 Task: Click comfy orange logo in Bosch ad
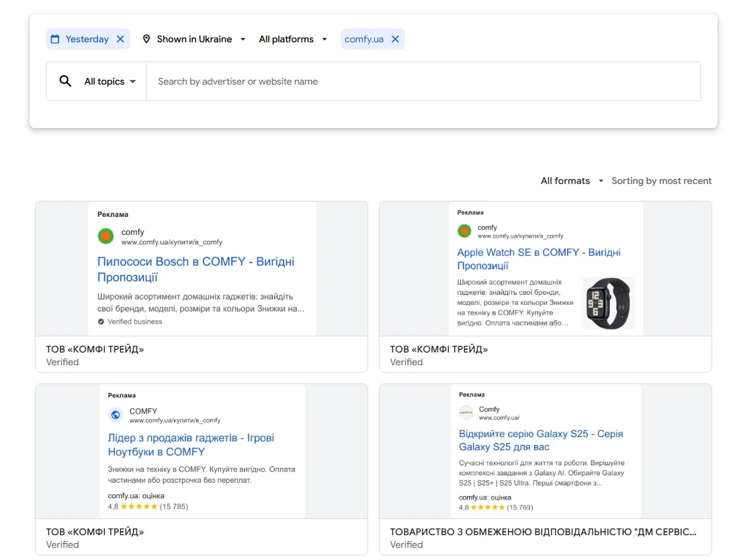click(105, 236)
